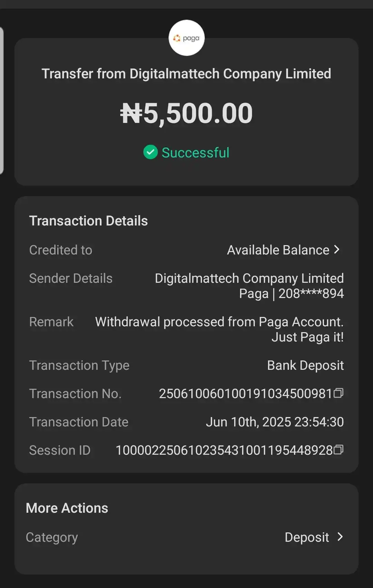Viewport: 373px width, 588px height.
Task: Tap the scroll handle on left edge
Action: (2, 100)
